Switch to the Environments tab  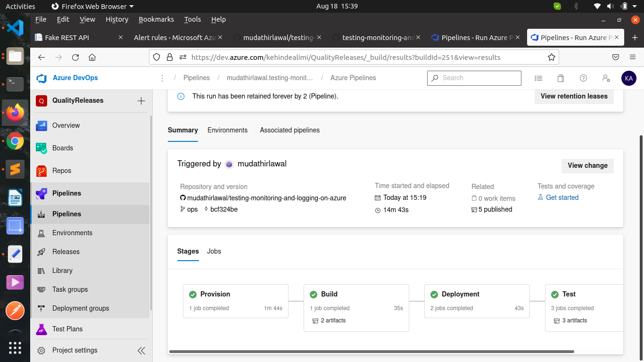[x=227, y=130]
